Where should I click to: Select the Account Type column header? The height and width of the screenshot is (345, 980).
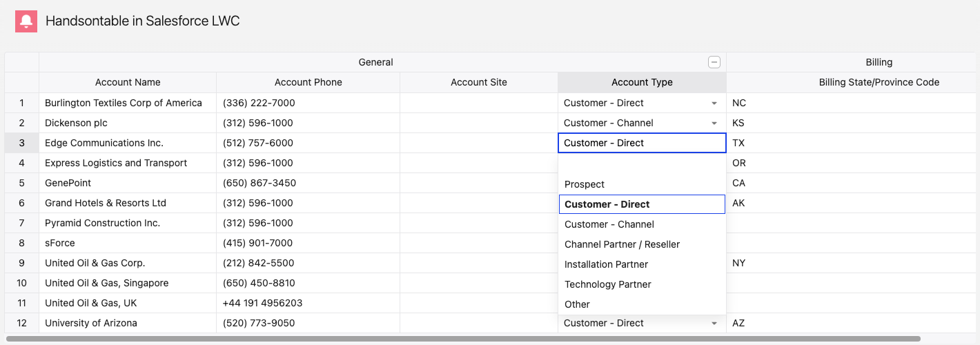click(642, 82)
